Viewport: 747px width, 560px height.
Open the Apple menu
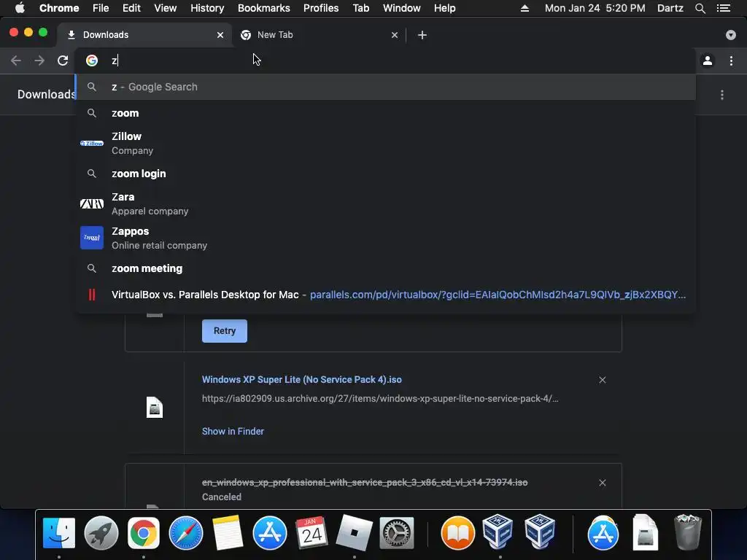[x=20, y=8]
